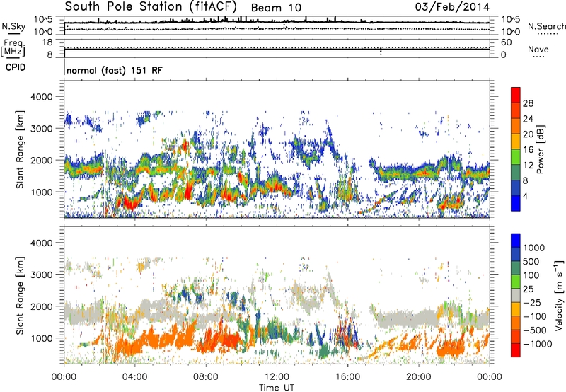Click the "04:00" time axis tick label
Viewport: 566px width, 392px height.
134,377
